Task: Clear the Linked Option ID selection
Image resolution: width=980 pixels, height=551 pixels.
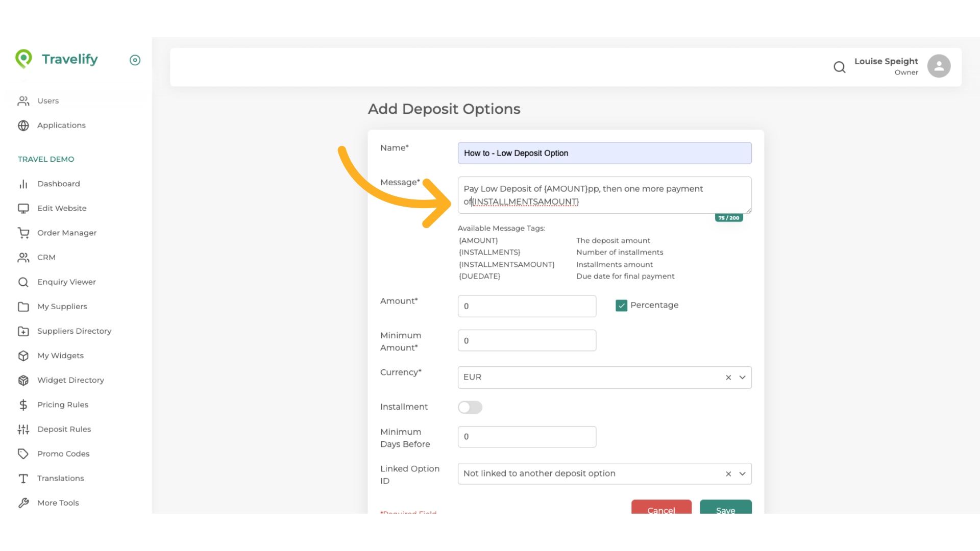Action: pos(728,474)
